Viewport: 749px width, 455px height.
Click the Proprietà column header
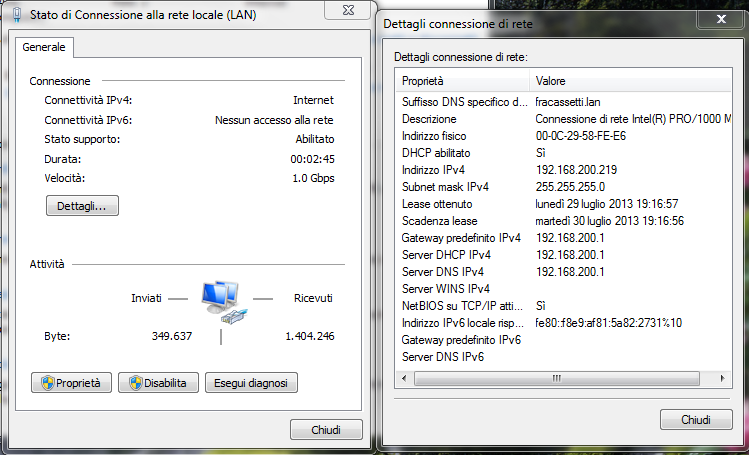click(462, 81)
